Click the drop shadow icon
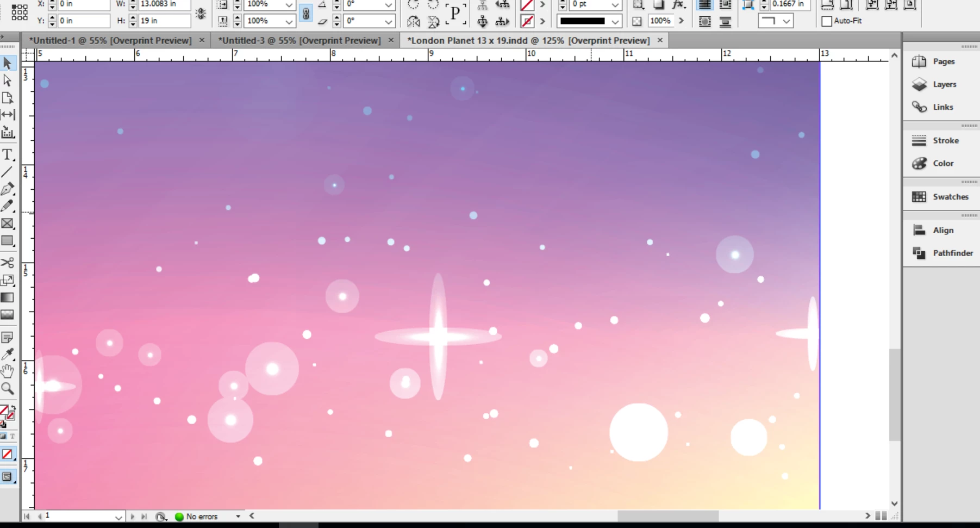The height and width of the screenshot is (528, 980). tap(659, 5)
